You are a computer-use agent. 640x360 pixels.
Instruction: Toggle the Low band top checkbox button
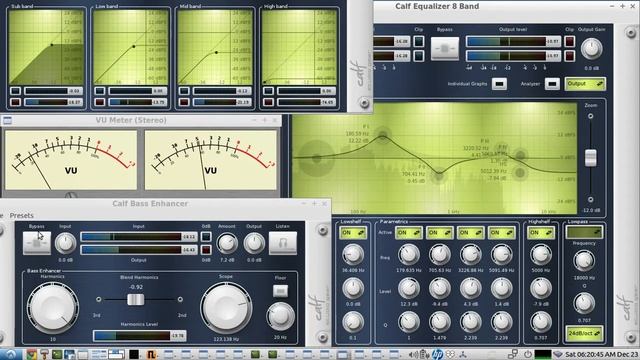tap(100, 91)
